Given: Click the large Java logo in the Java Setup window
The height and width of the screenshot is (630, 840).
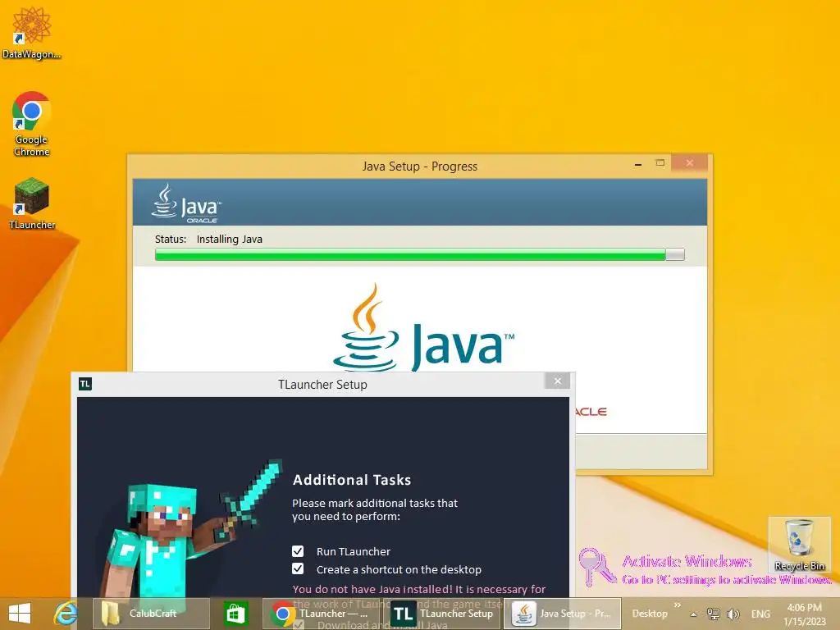Looking at the screenshot, I should (423, 328).
